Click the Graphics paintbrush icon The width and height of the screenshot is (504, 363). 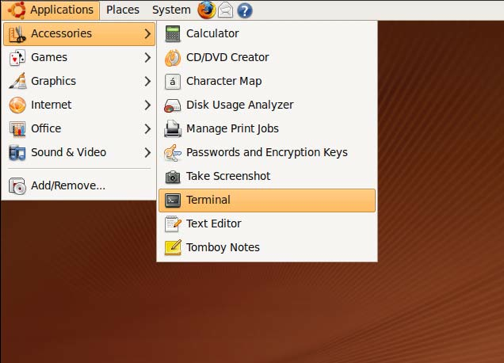pos(18,81)
